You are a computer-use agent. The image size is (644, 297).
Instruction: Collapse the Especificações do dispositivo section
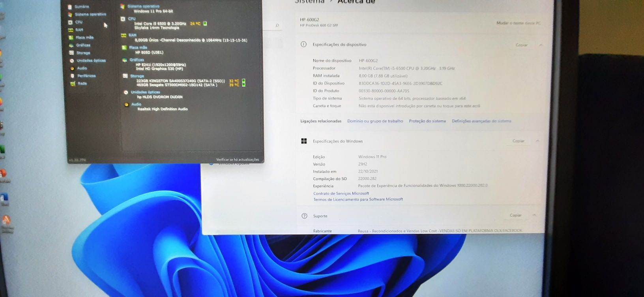pyautogui.click(x=541, y=45)
